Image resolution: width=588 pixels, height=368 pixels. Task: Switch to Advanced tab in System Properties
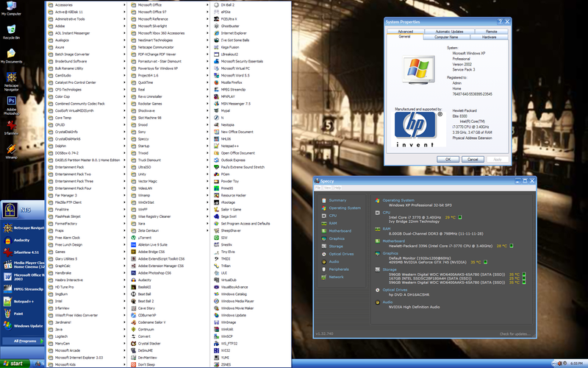[x=406, y=32]
